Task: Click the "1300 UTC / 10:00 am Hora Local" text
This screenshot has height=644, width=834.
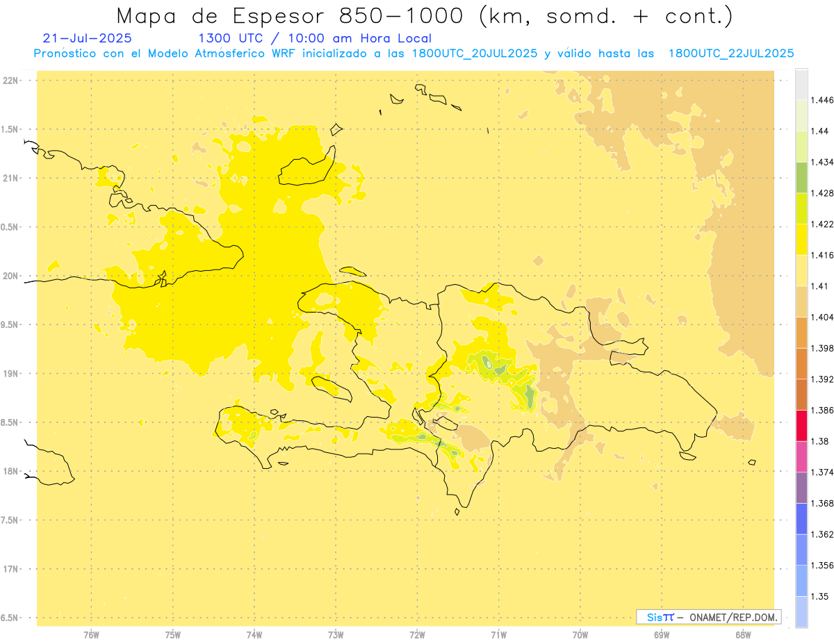Action: point(315,38)
